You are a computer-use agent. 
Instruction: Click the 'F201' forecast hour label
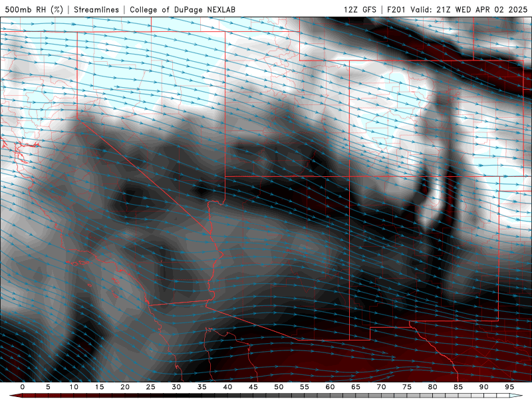[x=396, y=9]
